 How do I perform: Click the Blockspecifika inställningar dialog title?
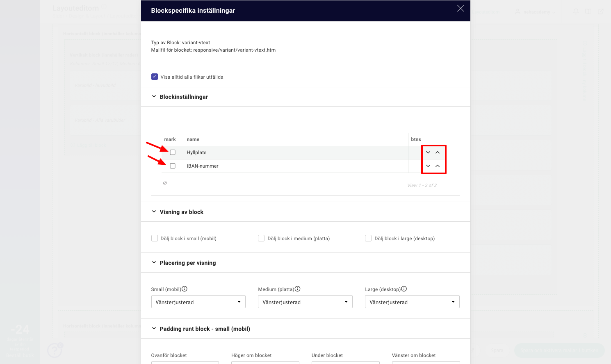193,11
